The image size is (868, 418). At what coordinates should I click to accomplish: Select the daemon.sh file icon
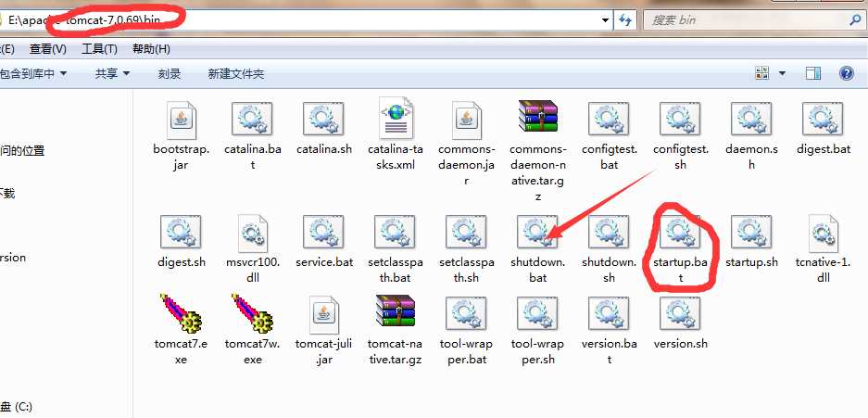752,119
